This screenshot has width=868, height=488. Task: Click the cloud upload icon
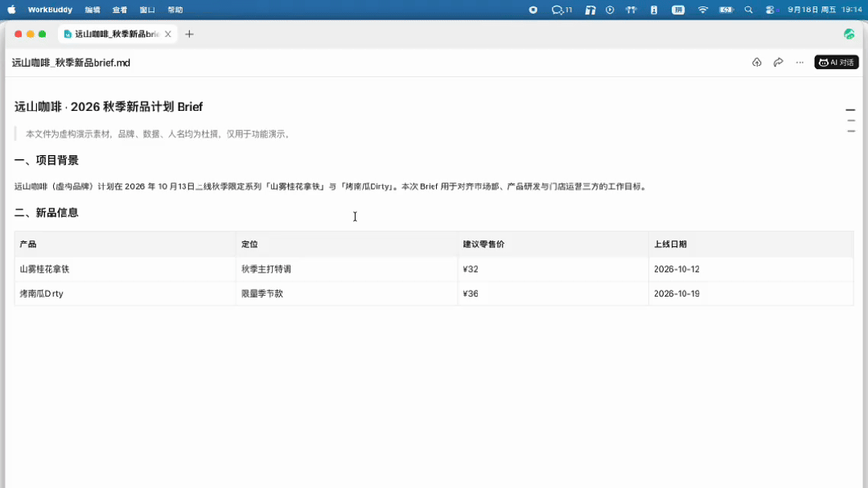757,63
